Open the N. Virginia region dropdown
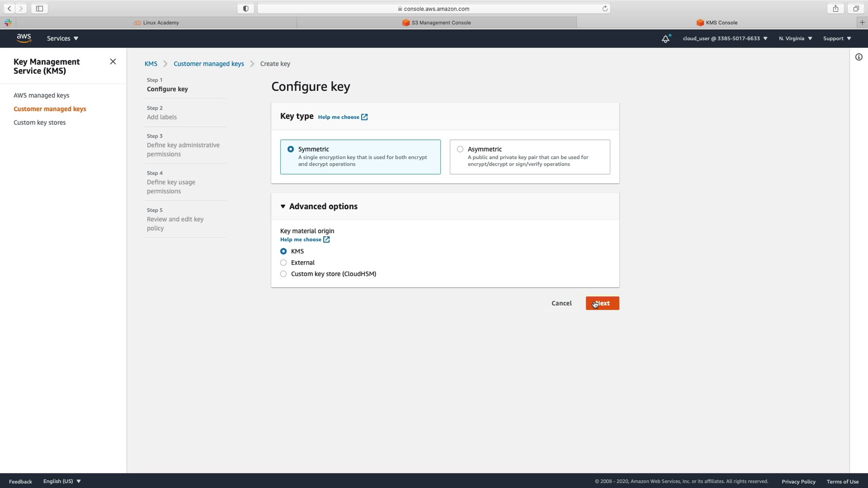 (795, 39)
